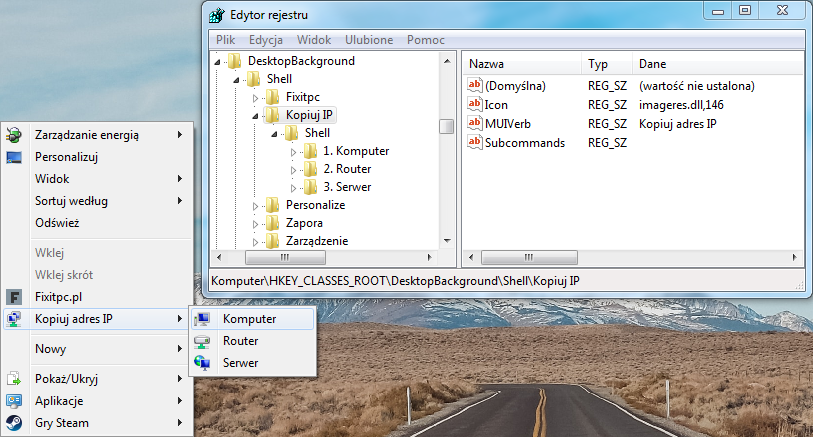
Task: Click the 2. Router folder icon
Action: (x=311, y=169)
